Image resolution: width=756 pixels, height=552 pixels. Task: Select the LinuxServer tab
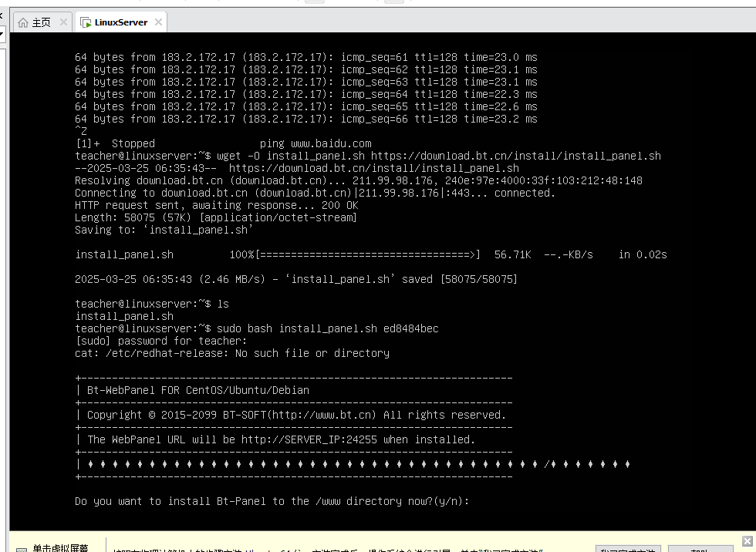click(121, 22)
